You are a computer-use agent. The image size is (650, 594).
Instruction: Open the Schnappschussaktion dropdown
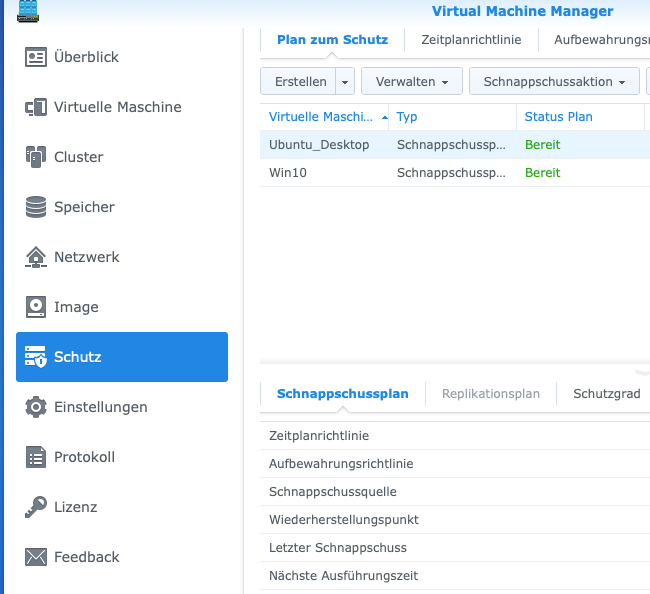[554, 81]
